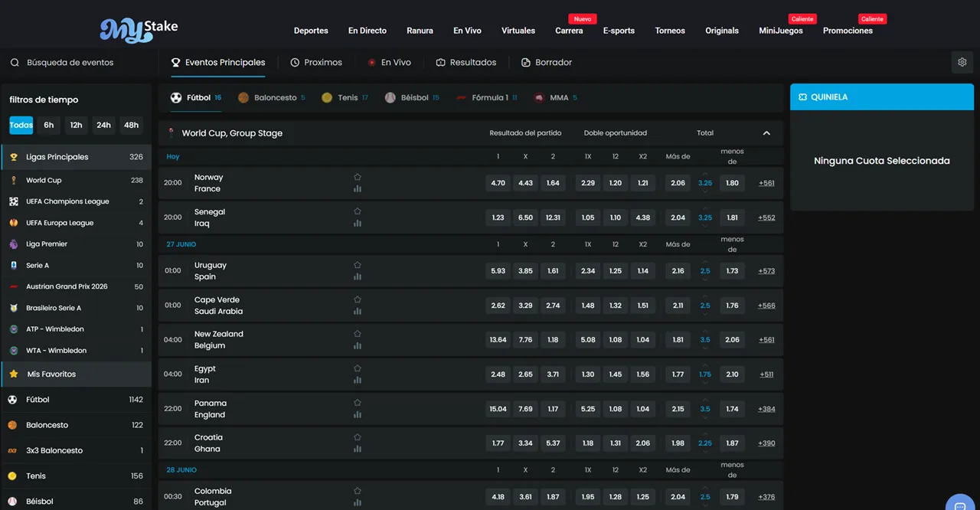Screen dimensions: 980x510
Task: Open E-sports in top navigation
Action: pos(619,31)
